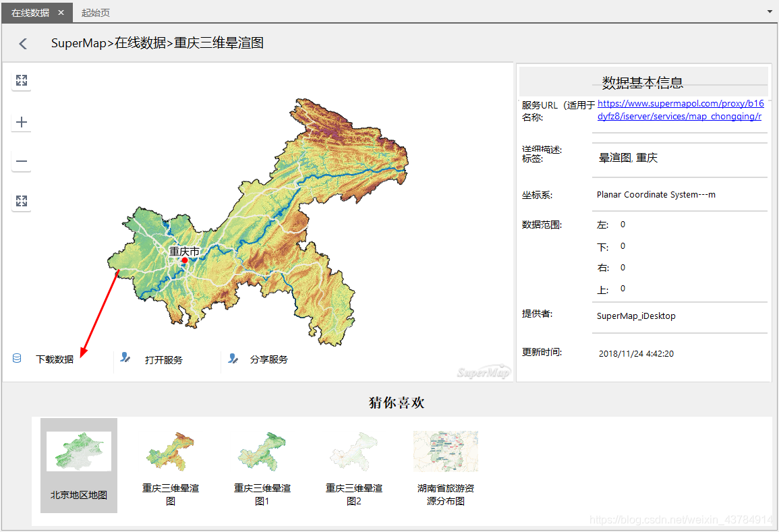Click the 数据范围: label

pyautogui.click(x=542, y=225)
